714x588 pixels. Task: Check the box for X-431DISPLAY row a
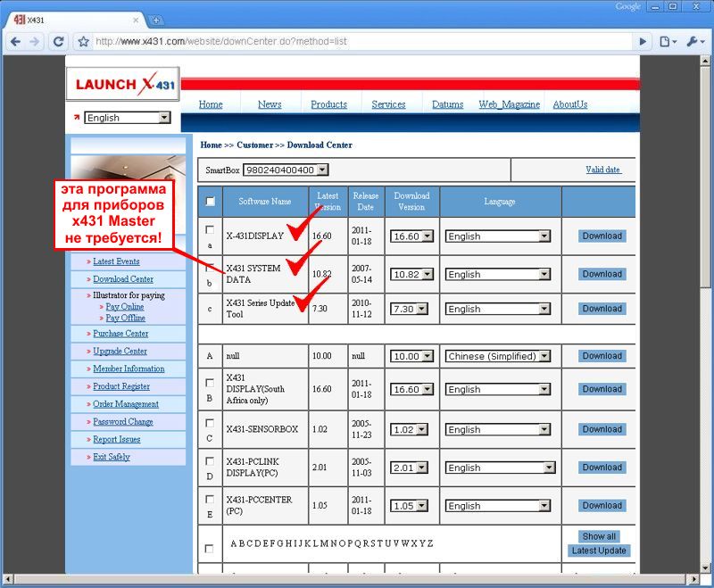point(210,230)
